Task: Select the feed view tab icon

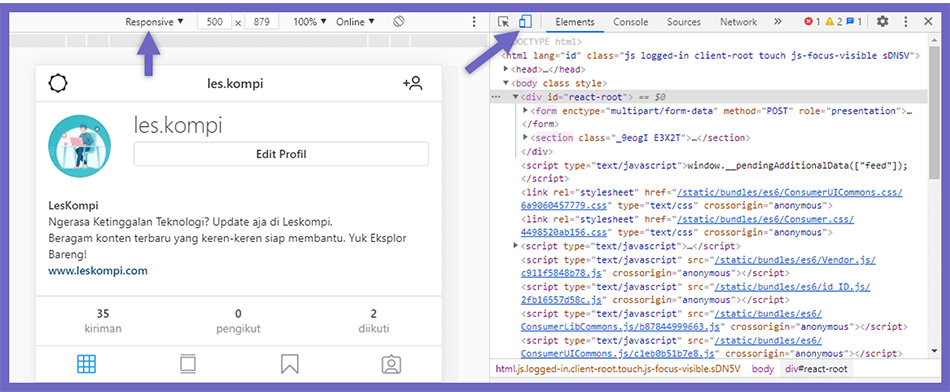Action: 188,364
